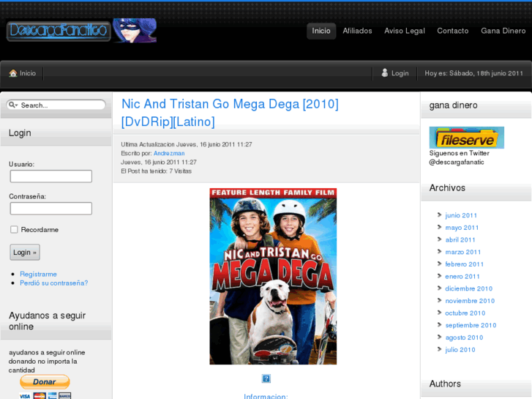Open the Aviso Legal menu item
This screenshot has height=399, width=532.
(x=405, y=31)
